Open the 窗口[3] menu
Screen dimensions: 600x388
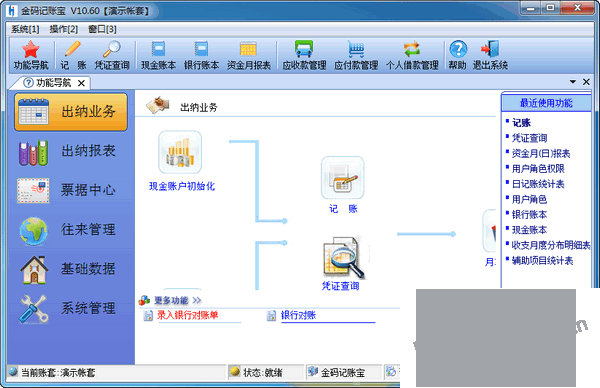(x=102, y=29)
